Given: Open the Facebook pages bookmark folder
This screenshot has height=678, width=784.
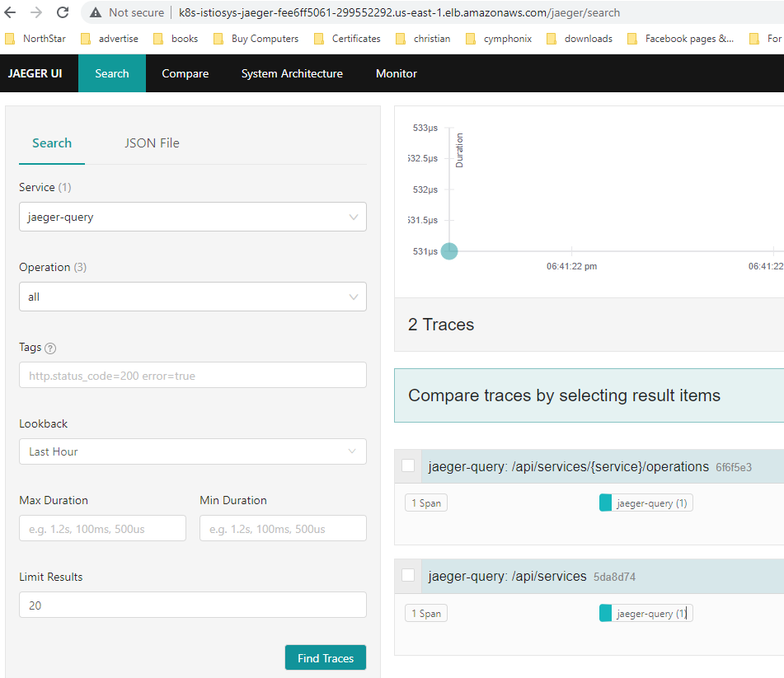Looking at the screenshot, I should 680,39.
